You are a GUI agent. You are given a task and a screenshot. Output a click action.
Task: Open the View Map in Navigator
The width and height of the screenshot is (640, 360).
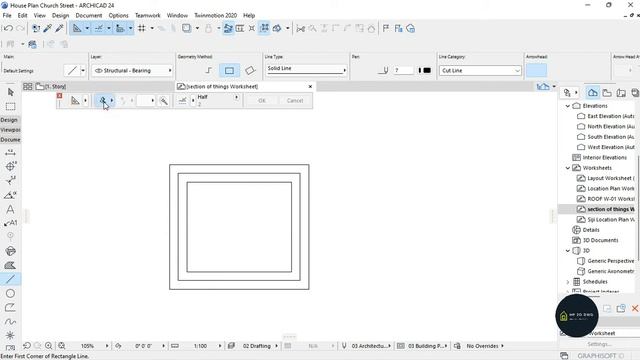pyautogui.click(x=607, y=93)
